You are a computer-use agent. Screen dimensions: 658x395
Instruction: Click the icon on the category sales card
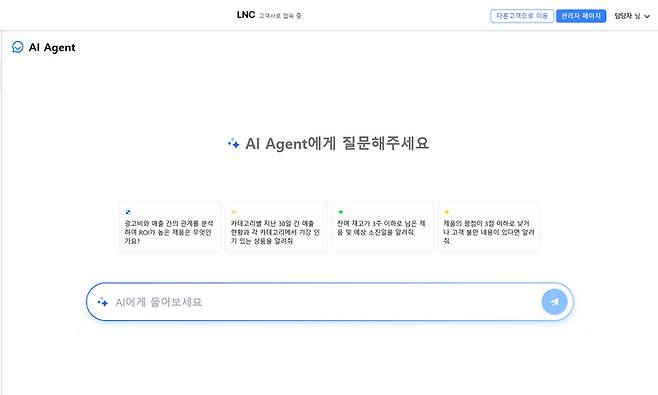coord(234,212)
